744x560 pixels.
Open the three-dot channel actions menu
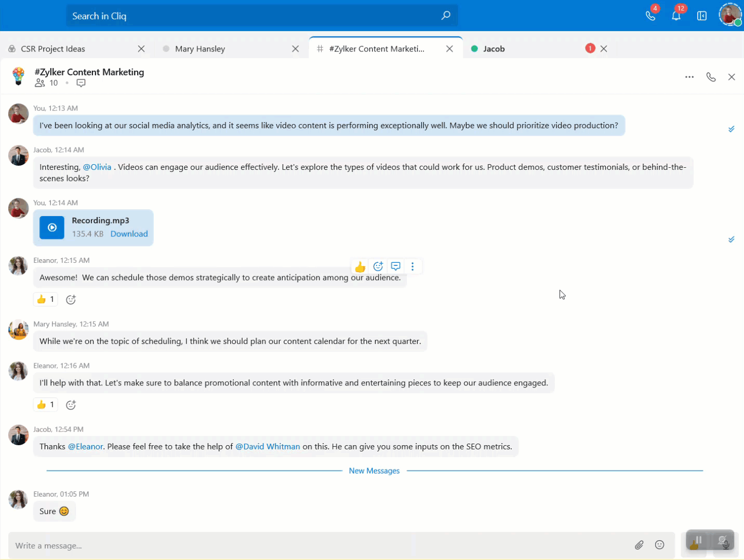point(689,77)
